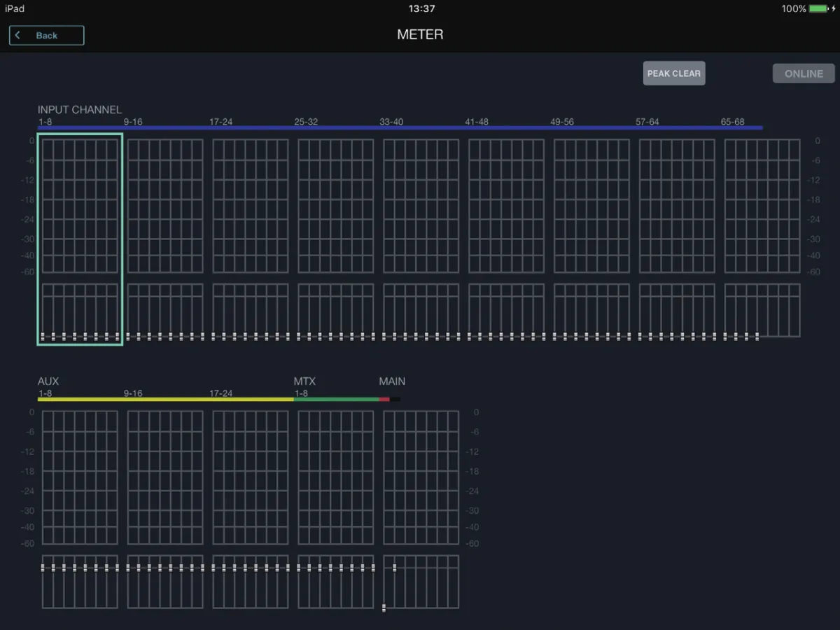Tap the battery icon in status bar
This screenshot has height=630, width=840.
coord(820,8)
